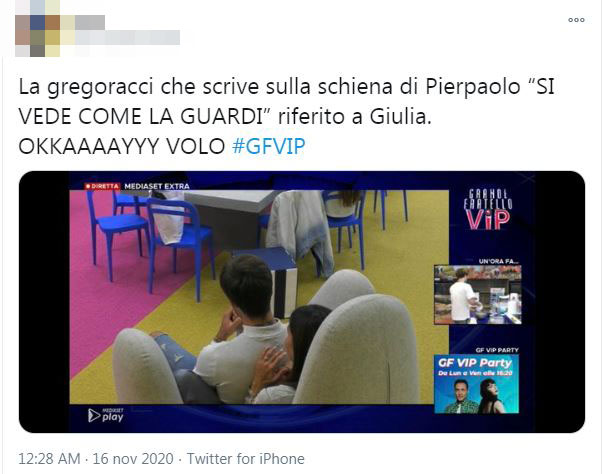Open the #GFVIP hashtag
The height and width of the screenshot is (474, 605).
coord(269,146)
